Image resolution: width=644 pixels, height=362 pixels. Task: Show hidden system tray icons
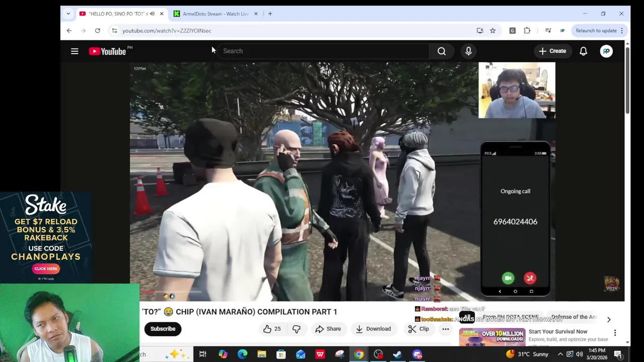(560, 354)
